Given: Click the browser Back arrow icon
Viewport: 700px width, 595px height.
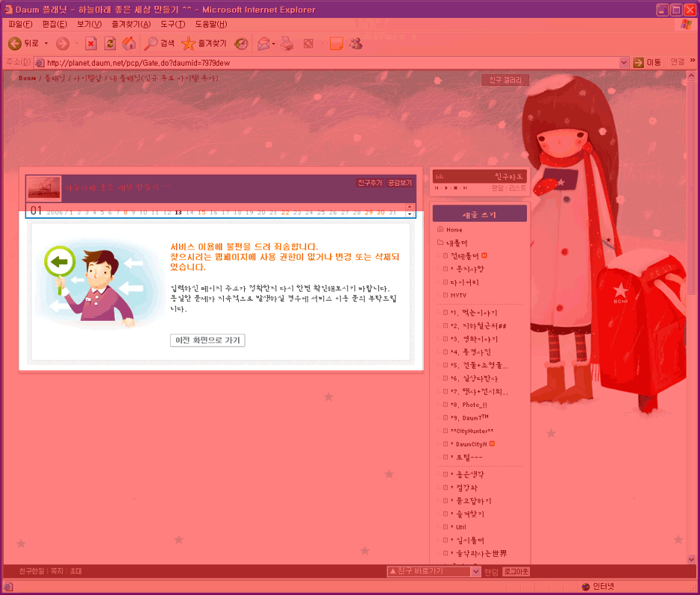Looking at the screenshot, I should (x=15, y=43).
